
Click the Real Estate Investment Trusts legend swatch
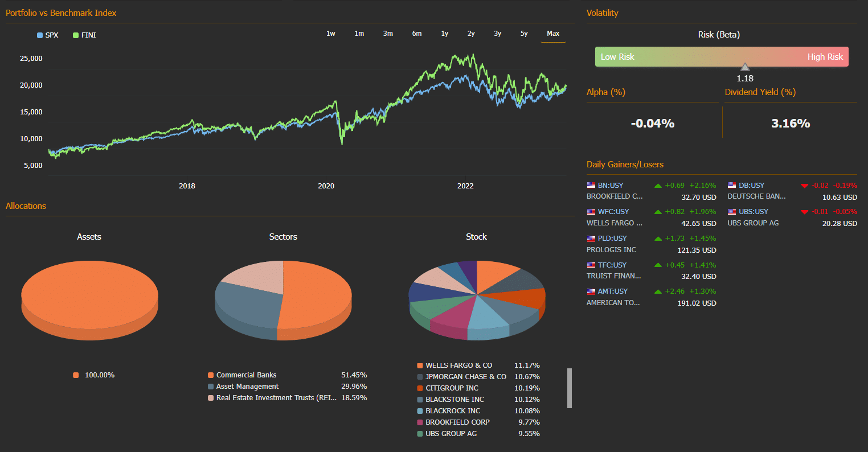click(211, 398)
